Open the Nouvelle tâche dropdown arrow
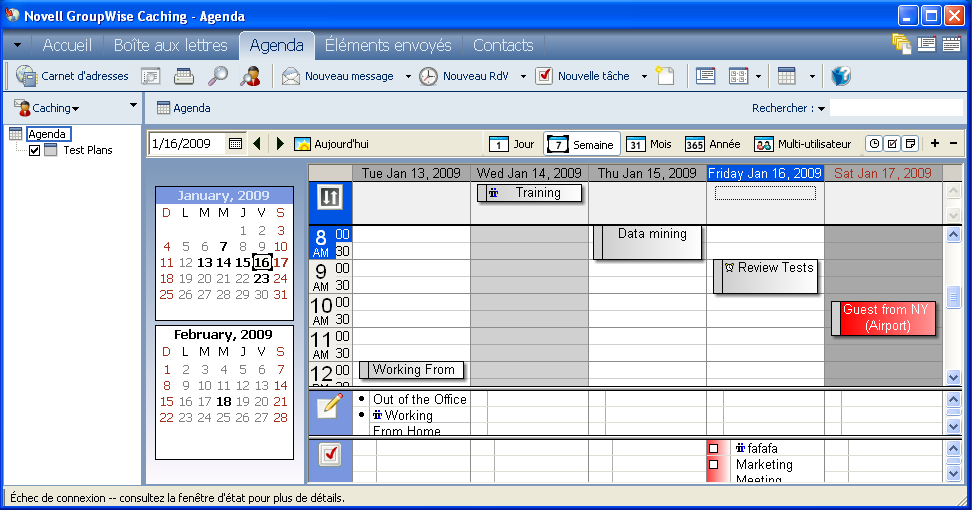 click(x=644, y=76)
